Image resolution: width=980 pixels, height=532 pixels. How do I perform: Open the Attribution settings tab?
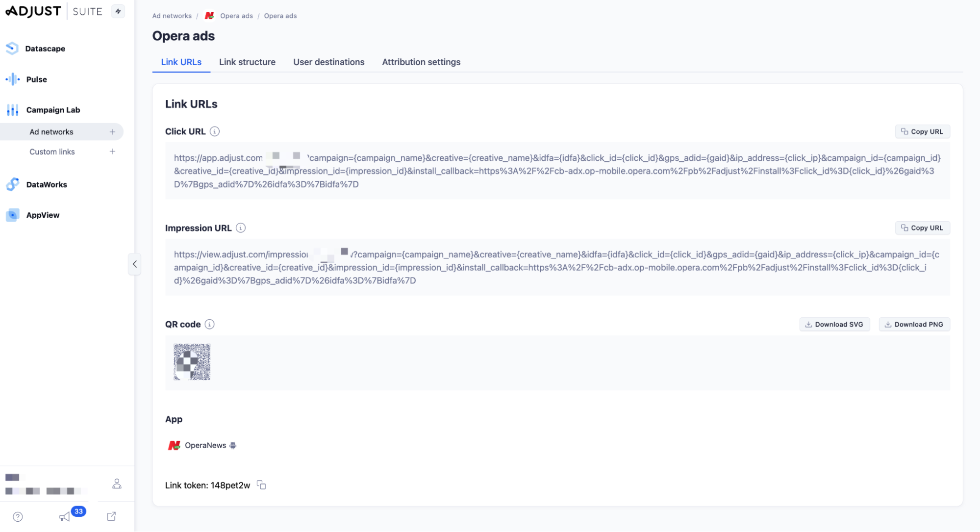421,62
